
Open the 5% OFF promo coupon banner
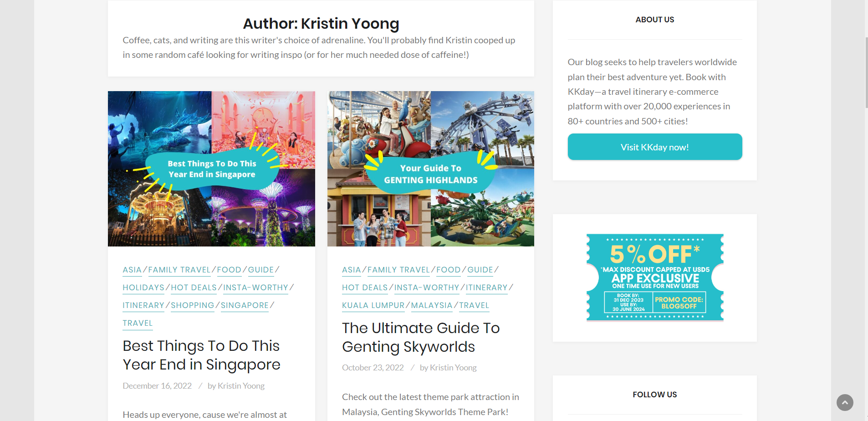click(x=654, y=277)
